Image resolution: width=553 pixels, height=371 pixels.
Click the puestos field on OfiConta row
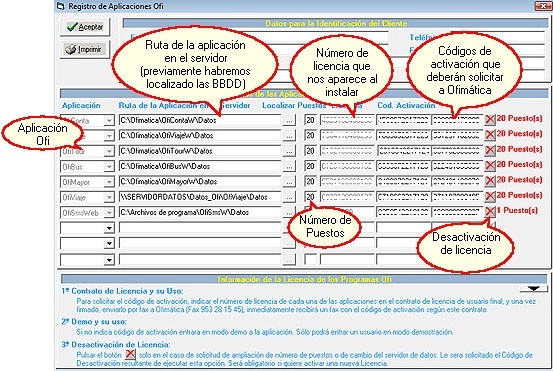(x=310, y=120)
